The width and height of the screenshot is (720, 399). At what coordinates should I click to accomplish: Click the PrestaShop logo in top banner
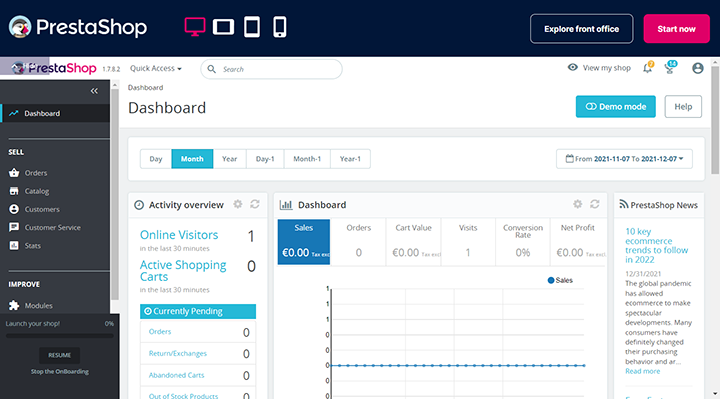pyautogui.click(x=78, y=27)
